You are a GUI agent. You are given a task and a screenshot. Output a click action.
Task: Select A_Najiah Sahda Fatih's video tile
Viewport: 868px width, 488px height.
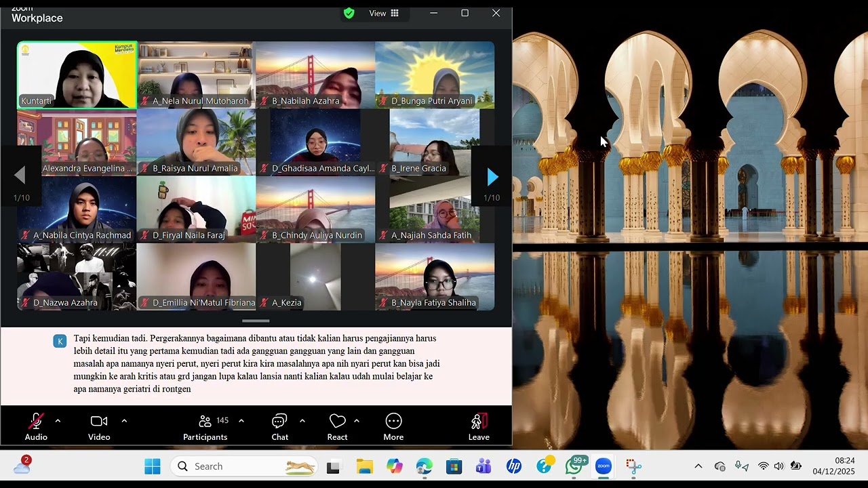coord(435,209)
